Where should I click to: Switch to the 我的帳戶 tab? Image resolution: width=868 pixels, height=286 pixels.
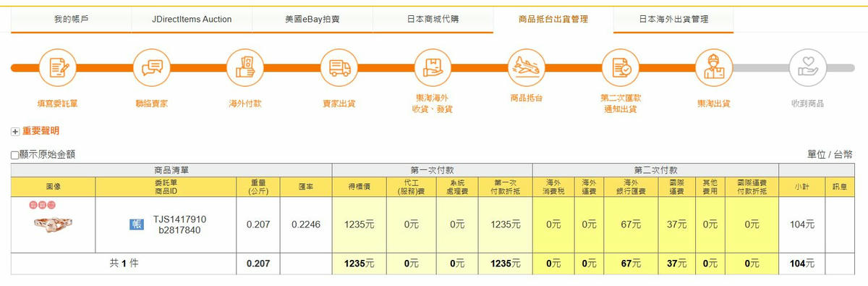[x=71, y=20]
